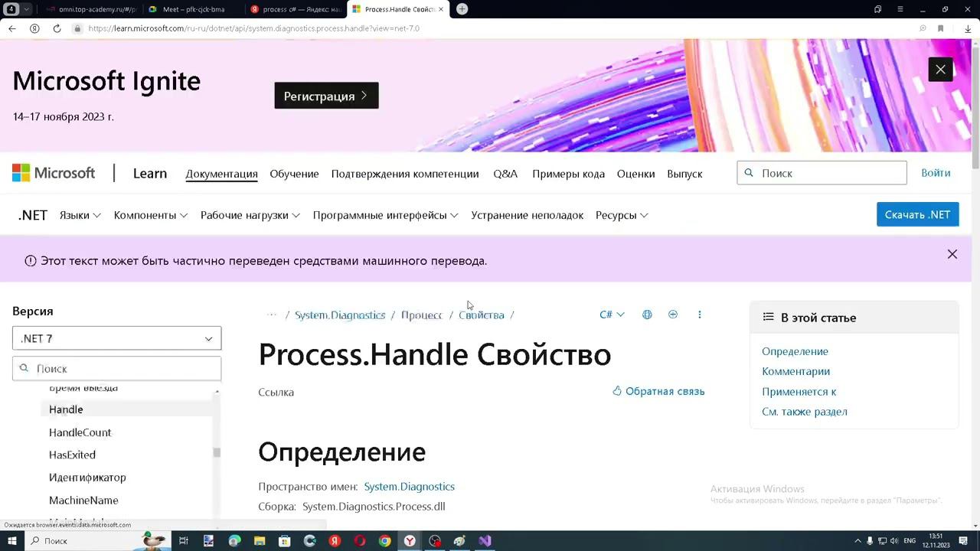
Task: Open the Документация nav item
Action: (x=221, y=174)
